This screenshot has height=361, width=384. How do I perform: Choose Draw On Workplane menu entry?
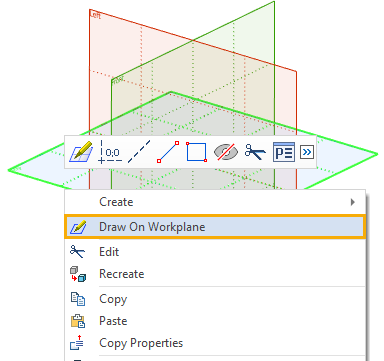[215, 227]
